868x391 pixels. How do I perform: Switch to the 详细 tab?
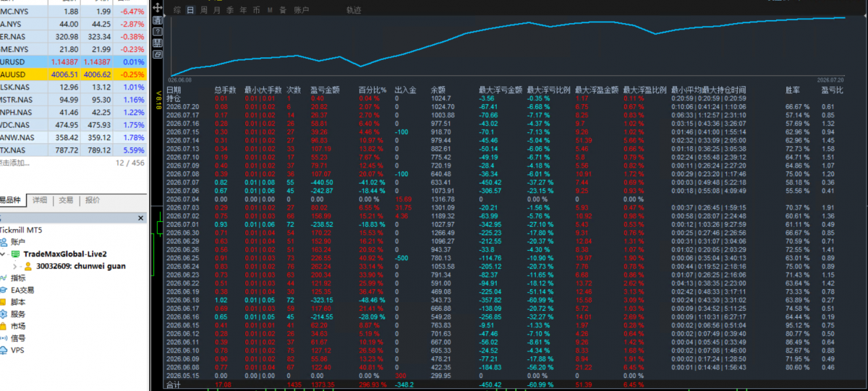tap(39, 201)
